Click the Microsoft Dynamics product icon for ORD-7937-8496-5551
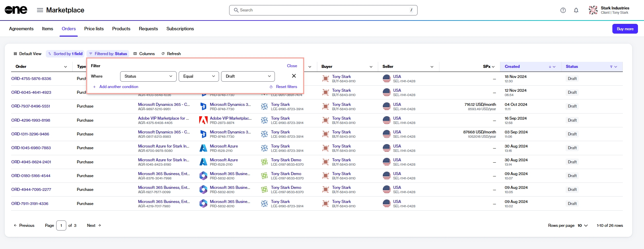 click(x=203, y=107)
